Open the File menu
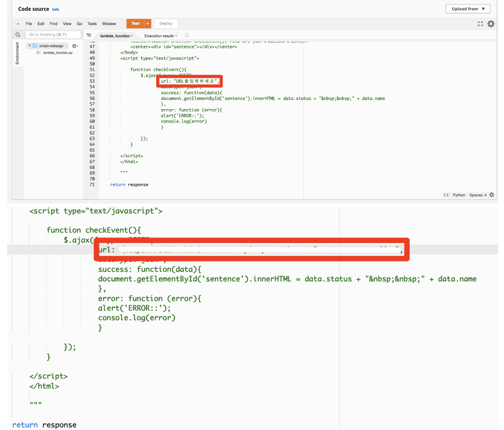 click(29, 24)
